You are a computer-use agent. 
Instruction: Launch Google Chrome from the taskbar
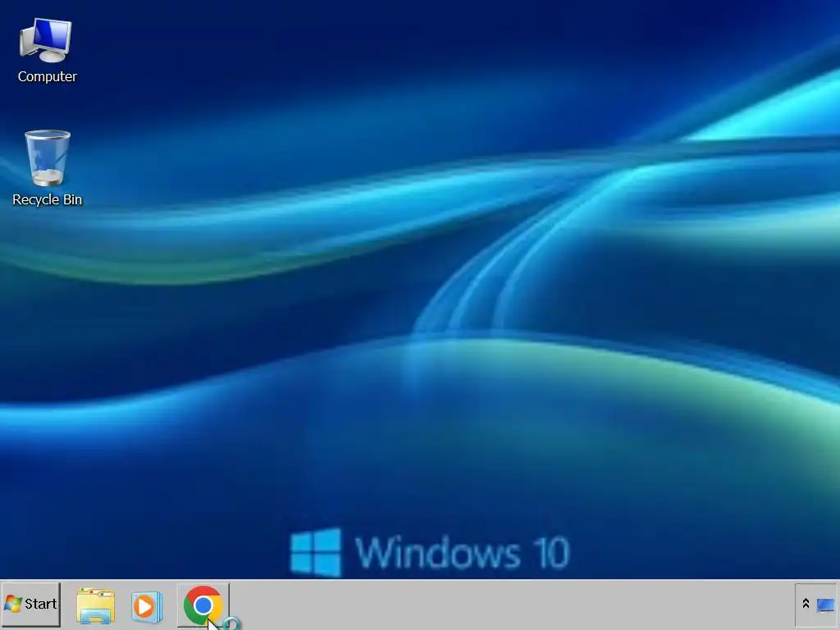click(203, 605)
